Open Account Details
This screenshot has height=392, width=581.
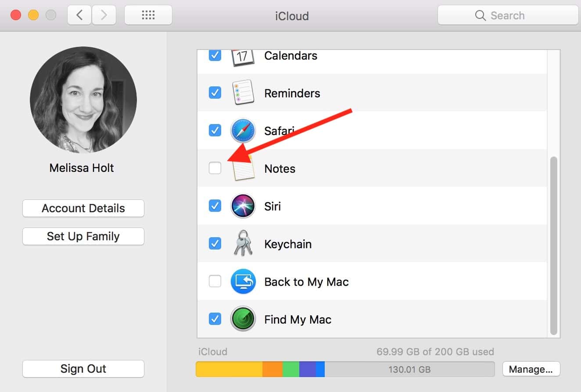[x=83, y=208]
